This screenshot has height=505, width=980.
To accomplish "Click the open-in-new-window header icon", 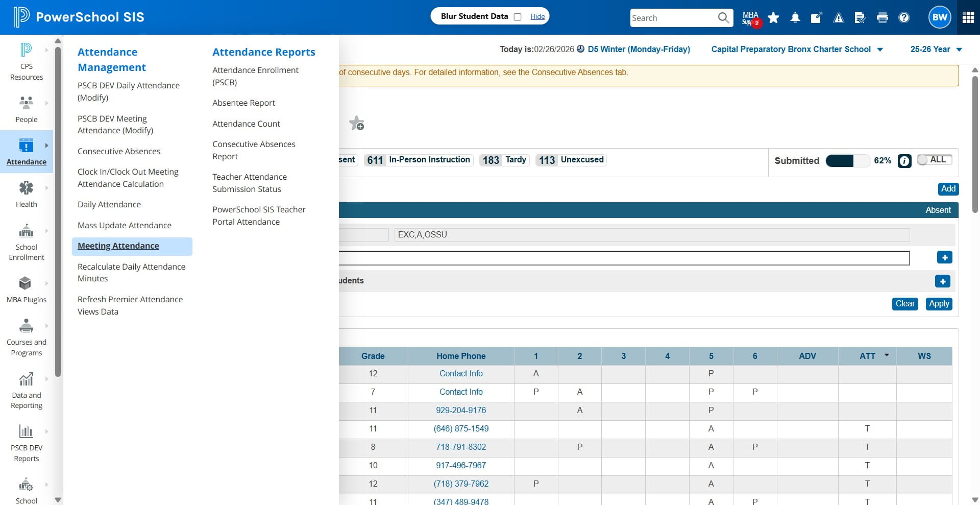I will (x=817, y=18).
